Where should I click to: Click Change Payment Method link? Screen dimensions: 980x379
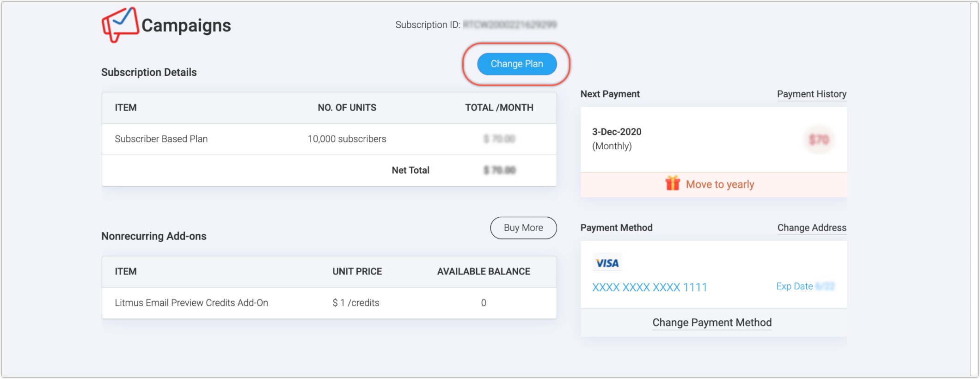(x=712, y=323)
